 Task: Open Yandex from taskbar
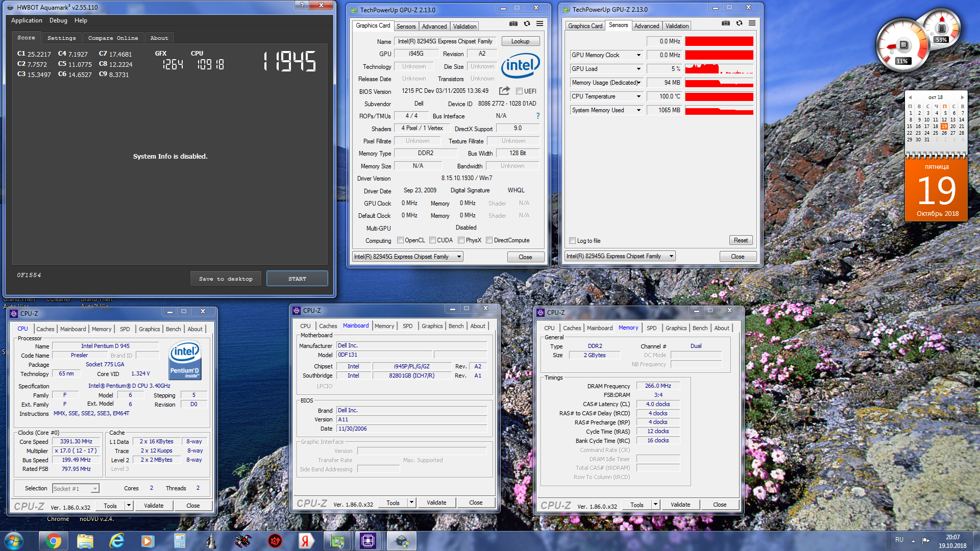pos(305,541)
